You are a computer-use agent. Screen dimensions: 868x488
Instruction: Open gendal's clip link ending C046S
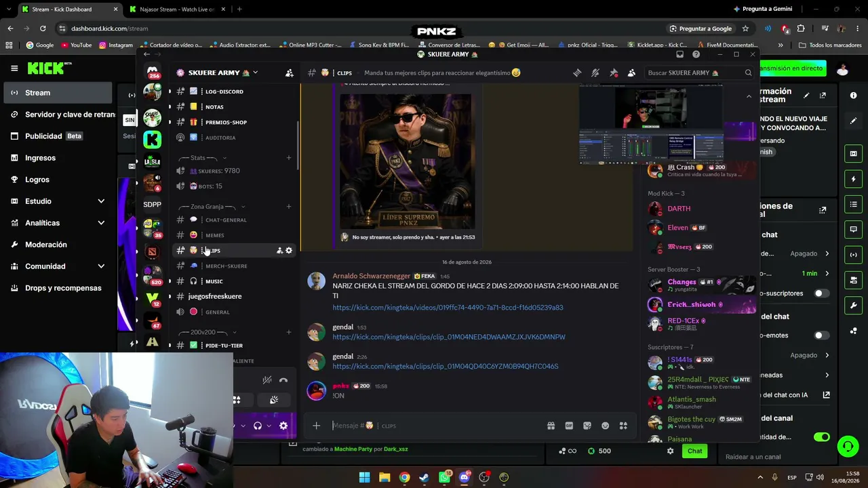[446, 367]
